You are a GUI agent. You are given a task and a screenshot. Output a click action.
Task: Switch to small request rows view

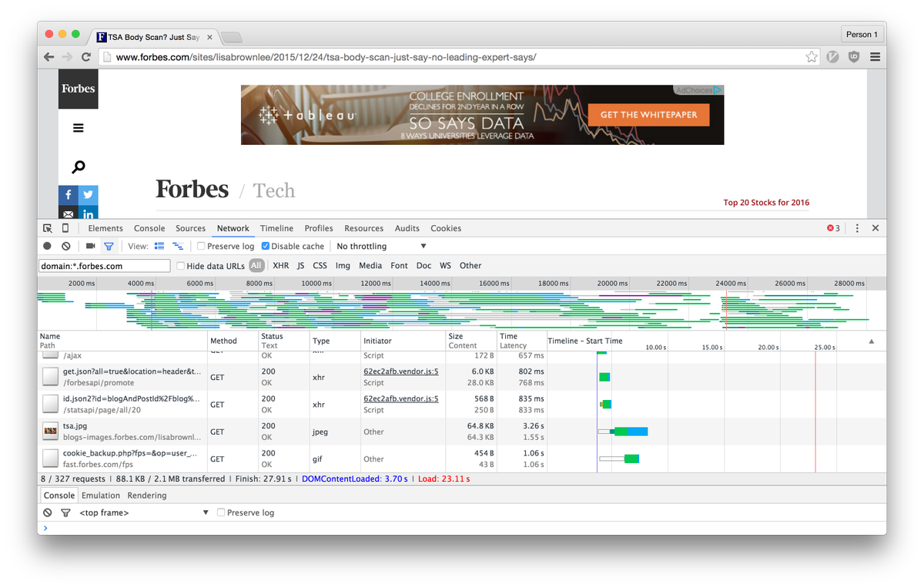pyautogui.click(x=178, y=247)
